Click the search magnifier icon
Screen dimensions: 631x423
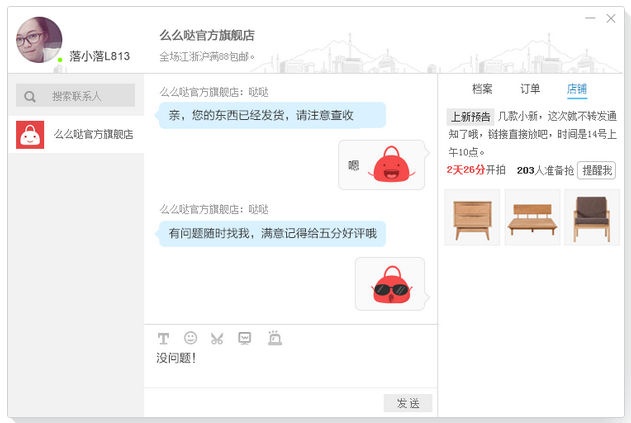(x=30, y=96)
